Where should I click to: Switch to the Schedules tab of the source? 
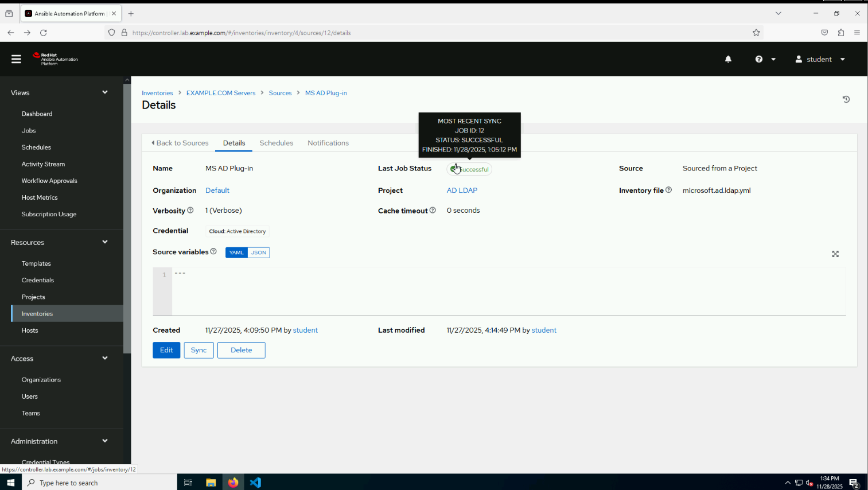tap(277, 143)
